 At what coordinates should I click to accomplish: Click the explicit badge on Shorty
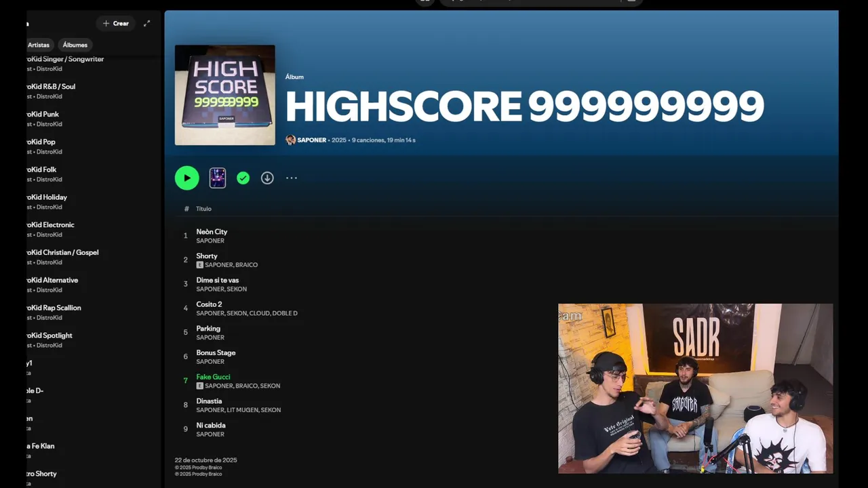click(199, 265)
